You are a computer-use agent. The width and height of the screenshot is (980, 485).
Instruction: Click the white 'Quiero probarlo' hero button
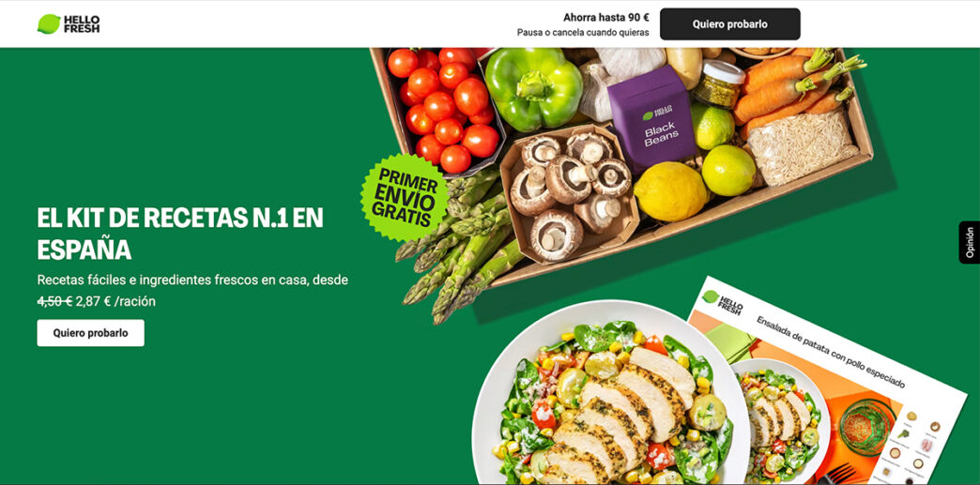click(91, 333)
